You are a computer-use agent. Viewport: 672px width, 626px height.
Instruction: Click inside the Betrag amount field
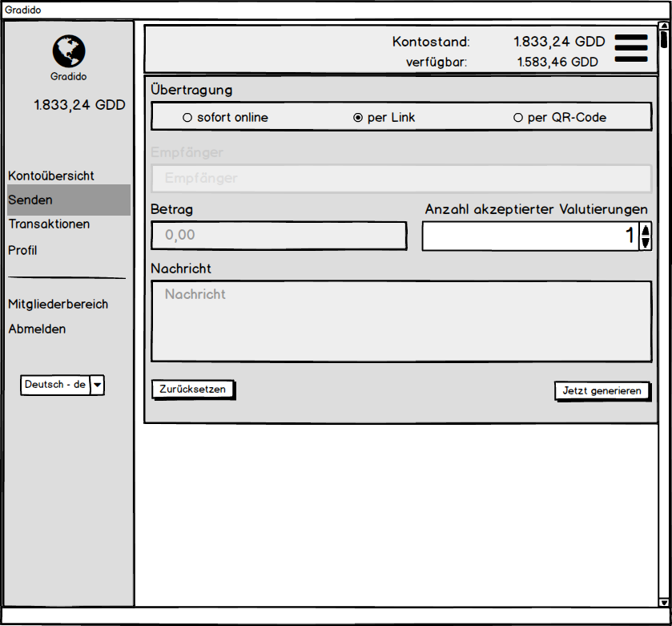tap(279, 236)
